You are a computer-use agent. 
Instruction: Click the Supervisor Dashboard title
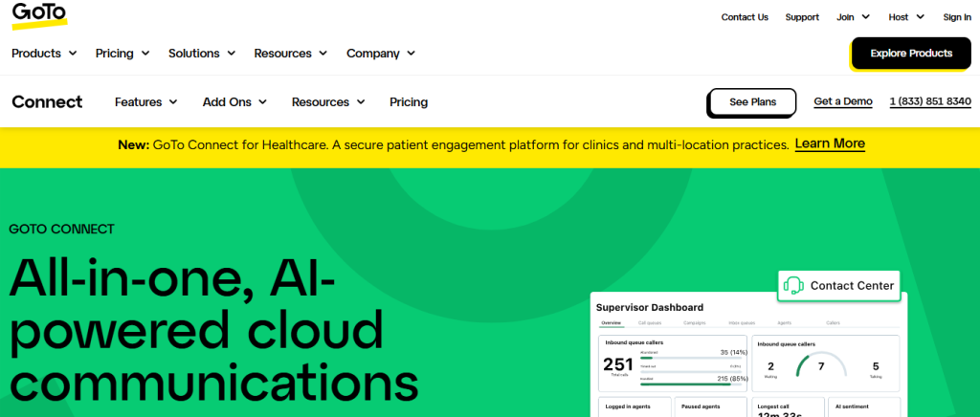click(x=650, y=307)
